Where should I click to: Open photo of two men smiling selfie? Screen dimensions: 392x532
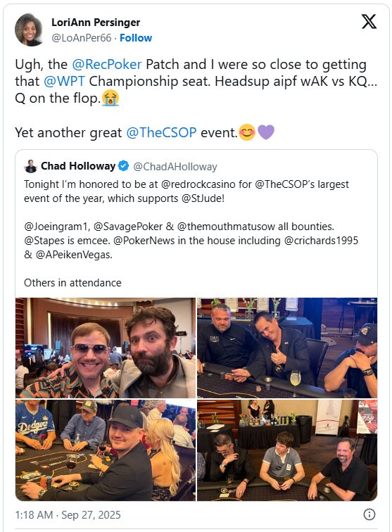pyautogui.click(x=106, y=348)
